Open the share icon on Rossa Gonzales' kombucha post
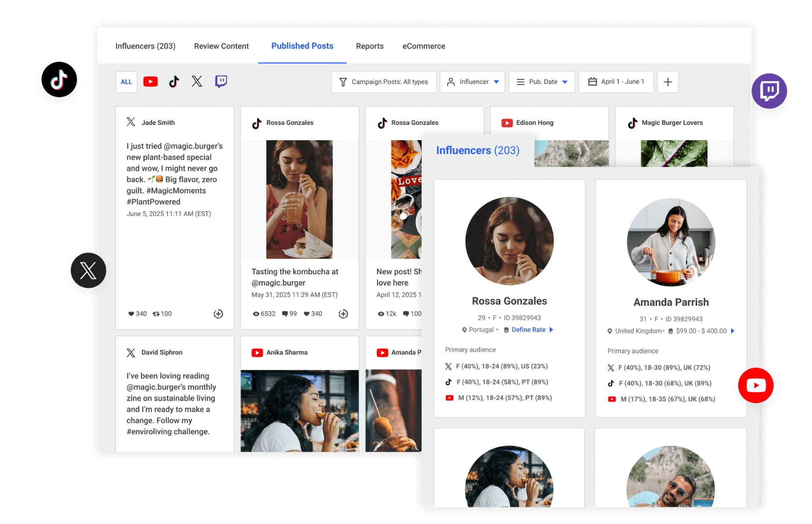 [343, 314]
